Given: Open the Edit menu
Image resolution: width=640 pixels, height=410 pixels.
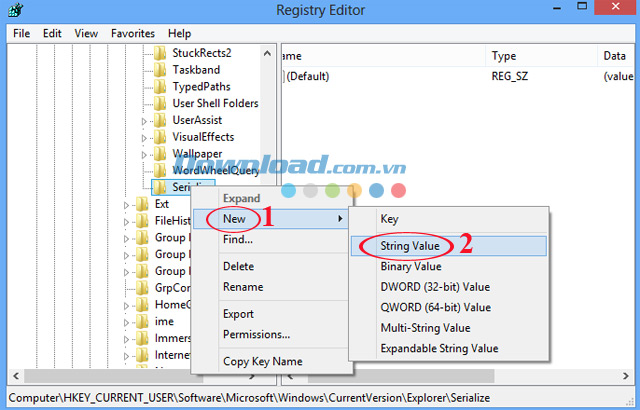Looking at the screenshot, I should point(52,33).
